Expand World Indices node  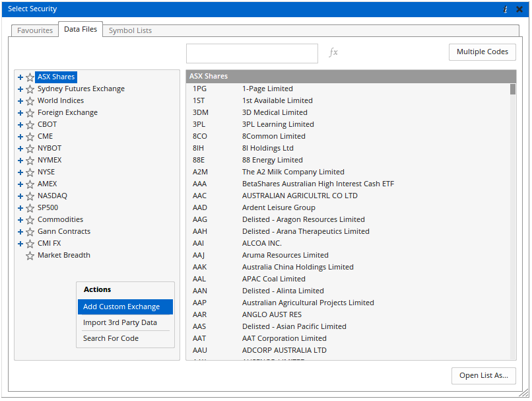coord(20,101)
